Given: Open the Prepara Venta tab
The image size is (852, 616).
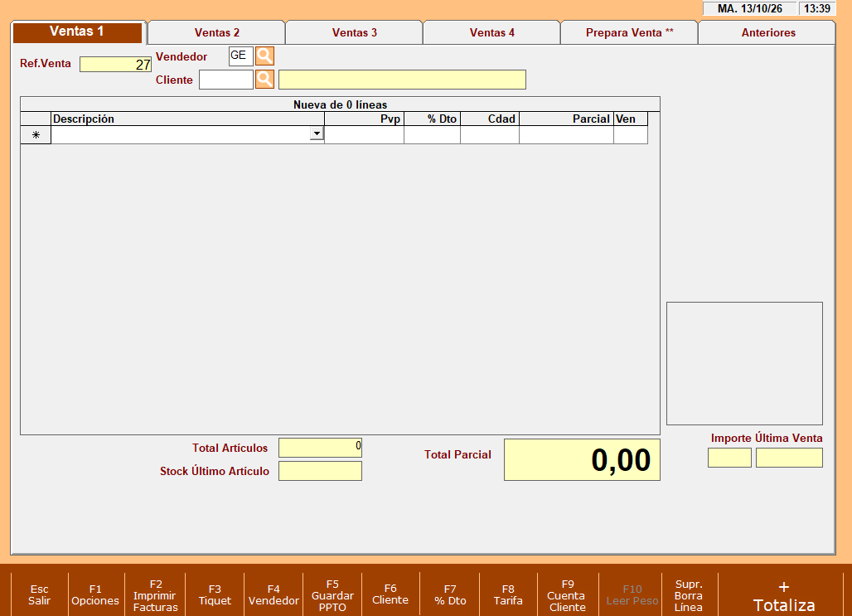Looking at the screenshot, I should click(x=629, y=32).
